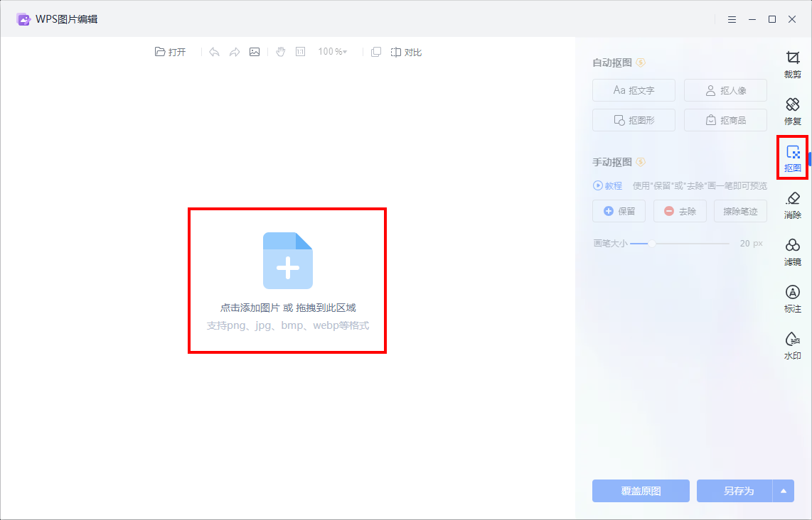Open the 教程 tutorial link
812x520 pixels.
607,185
